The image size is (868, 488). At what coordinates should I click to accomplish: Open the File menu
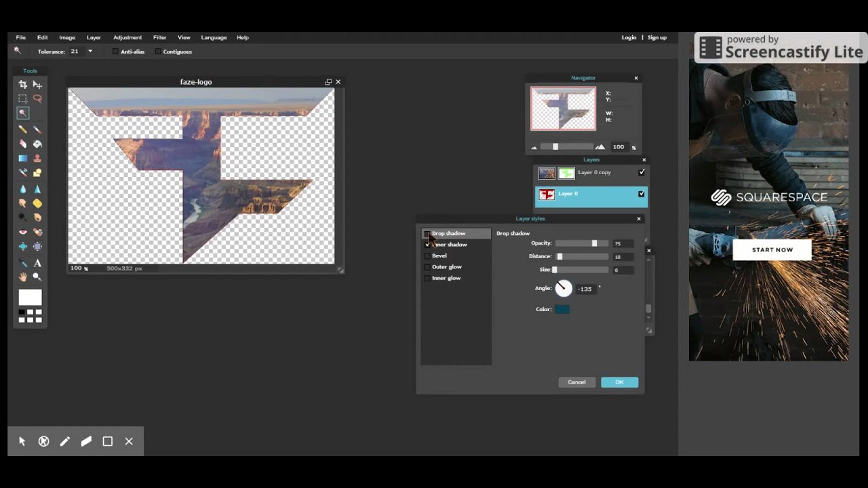coord(21,37)
